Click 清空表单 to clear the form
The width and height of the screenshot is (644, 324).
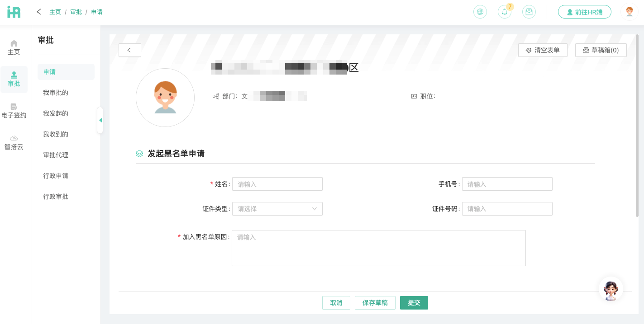pos(543,50)
